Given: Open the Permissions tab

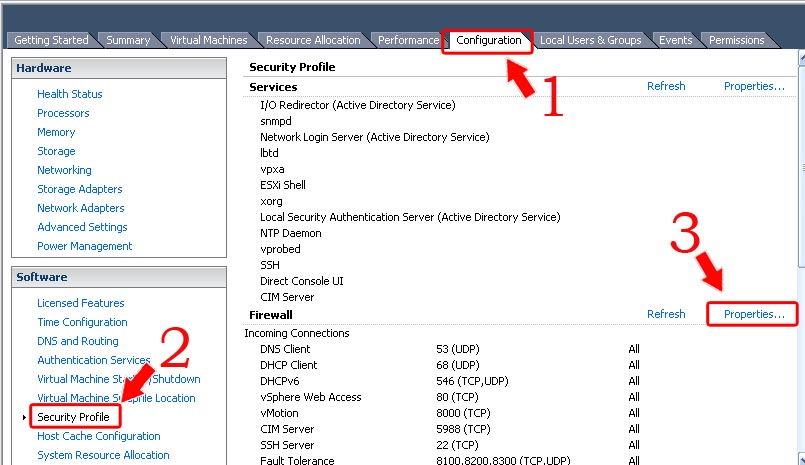Looking at the screenshot, I should point(737,40).
